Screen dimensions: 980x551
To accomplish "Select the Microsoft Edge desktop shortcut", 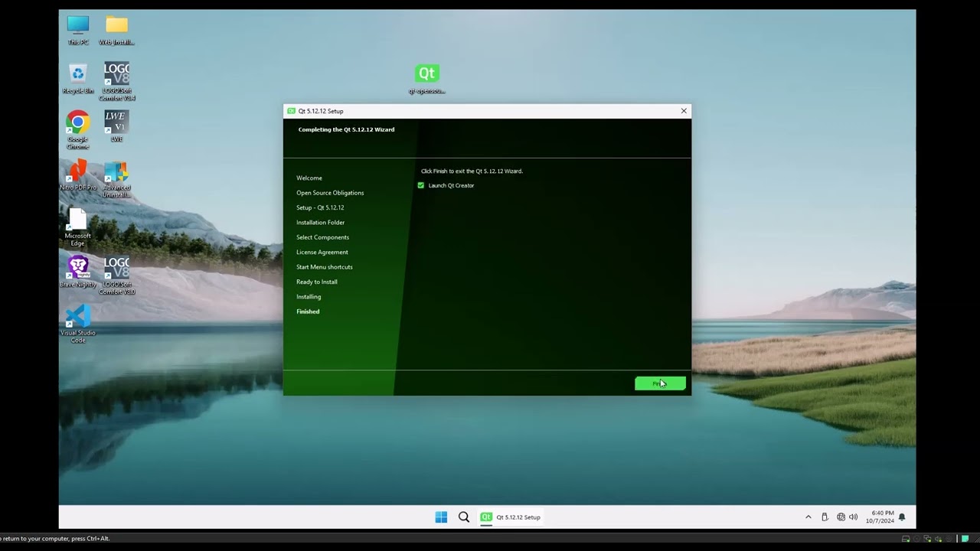I will pyautogui.click(x=78, y=227).
